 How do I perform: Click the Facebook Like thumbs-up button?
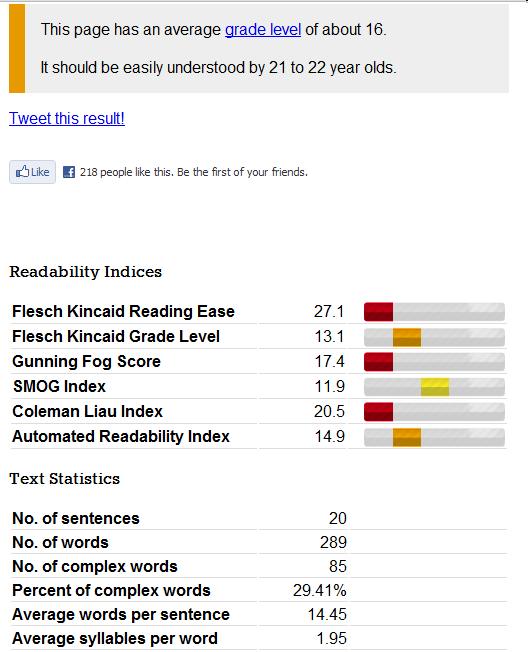32,172
